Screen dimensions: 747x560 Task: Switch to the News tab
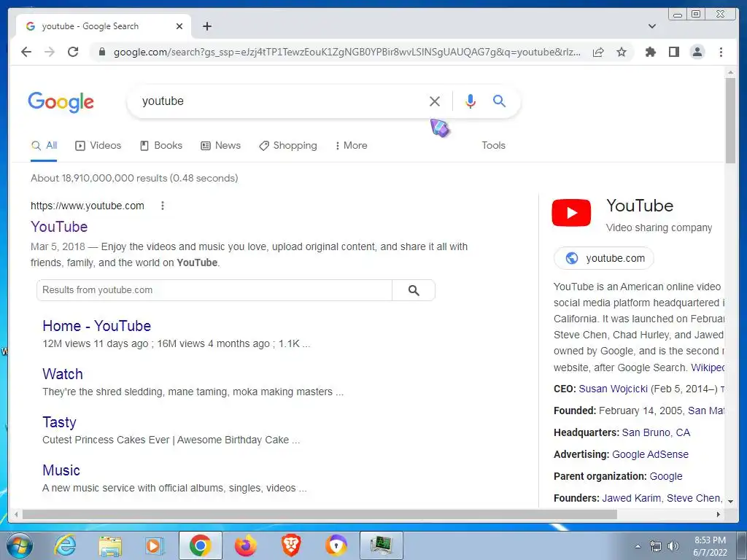click(220, 146)
